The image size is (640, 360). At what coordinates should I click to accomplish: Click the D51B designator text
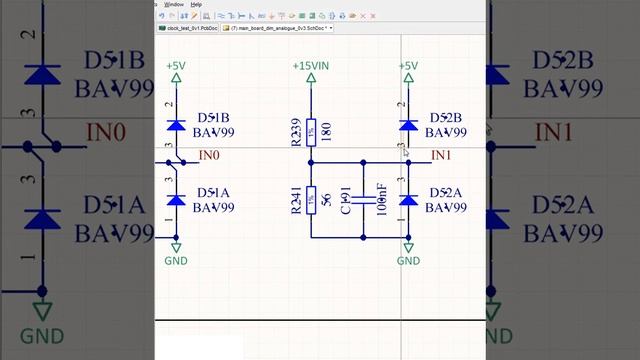[213, 118]
